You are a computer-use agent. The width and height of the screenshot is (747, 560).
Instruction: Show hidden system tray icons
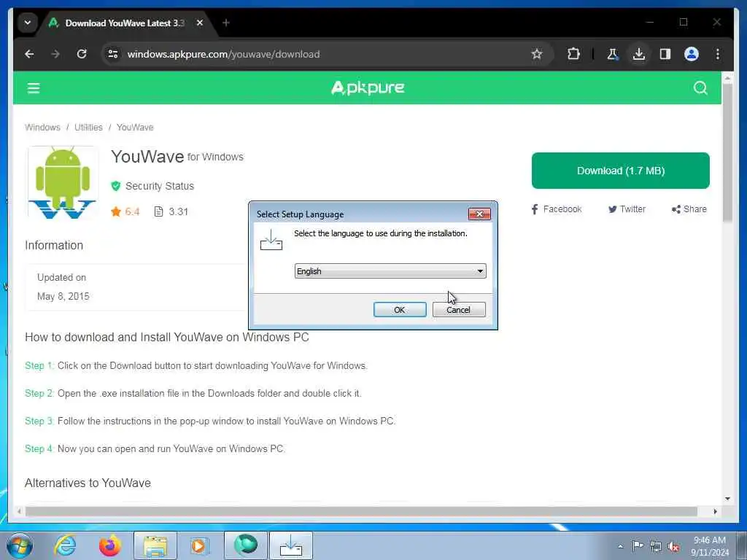620,546
